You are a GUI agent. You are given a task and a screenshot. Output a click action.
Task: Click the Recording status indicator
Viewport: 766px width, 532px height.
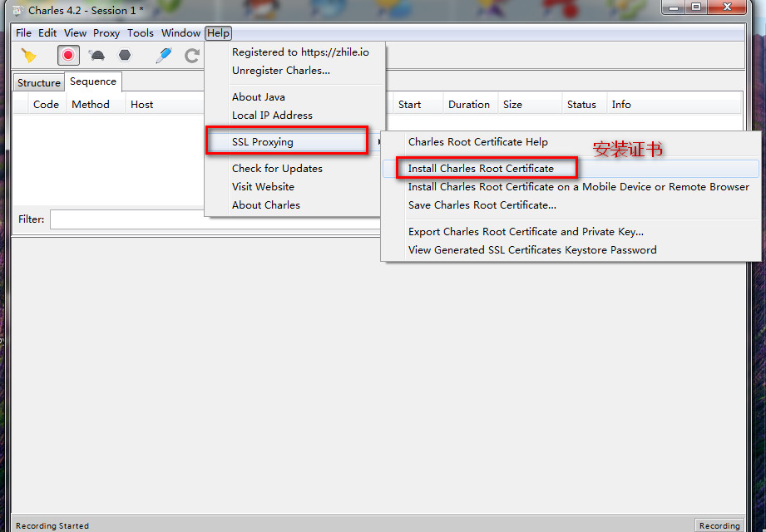719,525
